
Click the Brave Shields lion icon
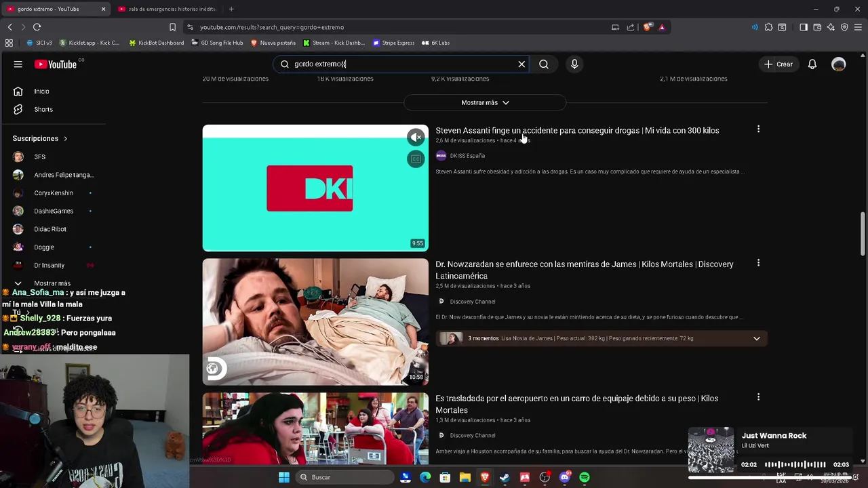[647, 27]
